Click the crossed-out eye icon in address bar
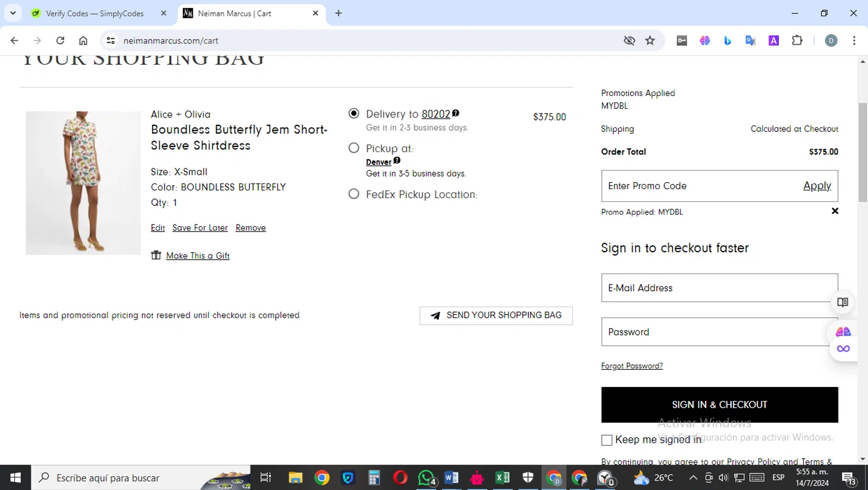 (629, 40)
